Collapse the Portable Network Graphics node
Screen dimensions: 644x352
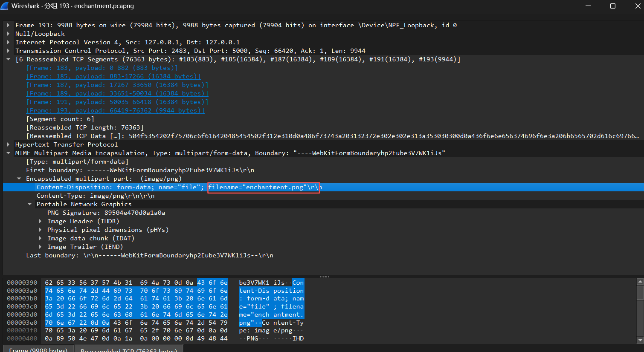[29, 204]
